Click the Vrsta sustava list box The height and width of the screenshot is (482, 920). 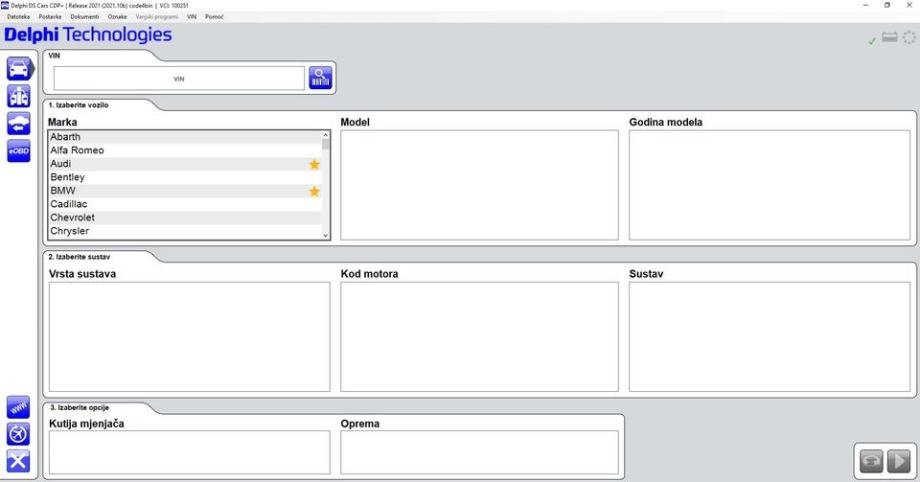point(190,336)
